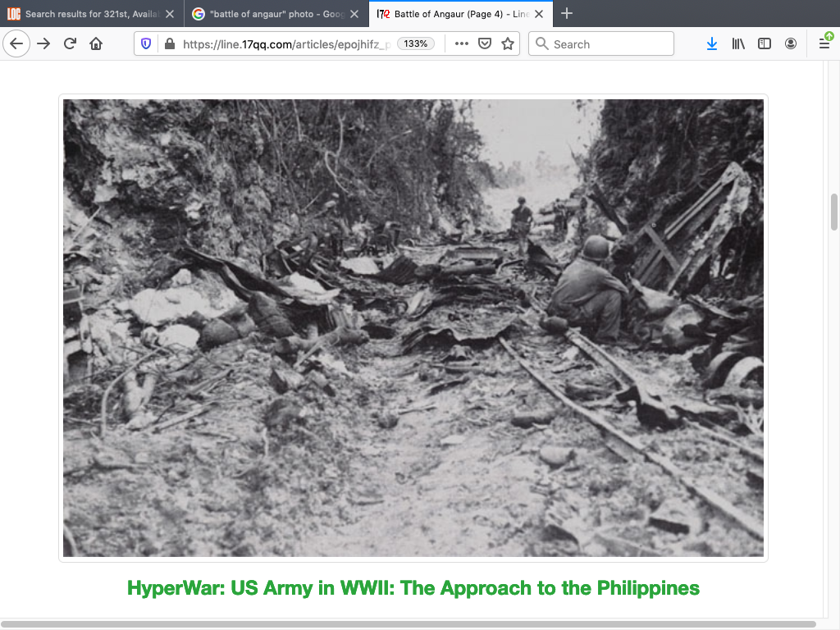Go to the Firefox home page
Viewport: 840px width, 630px height.
[x=96, y=44]
